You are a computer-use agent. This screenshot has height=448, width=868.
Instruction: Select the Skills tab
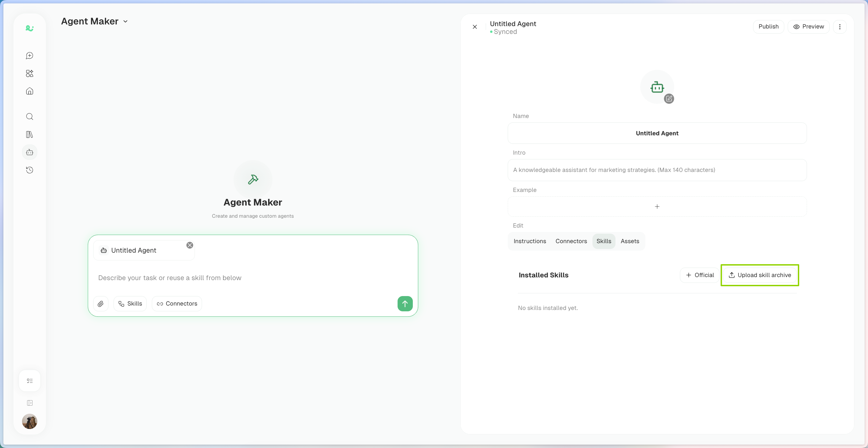(604, 241)
